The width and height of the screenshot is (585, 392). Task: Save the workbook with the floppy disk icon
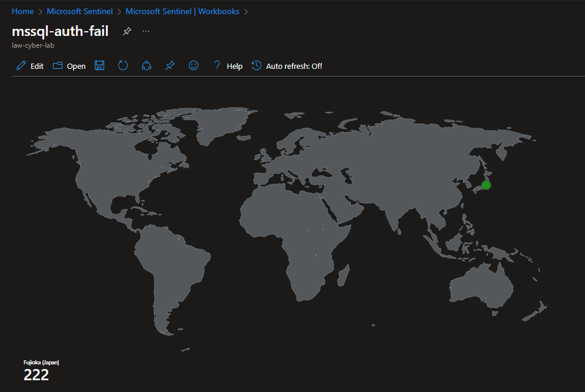point(99,66)
